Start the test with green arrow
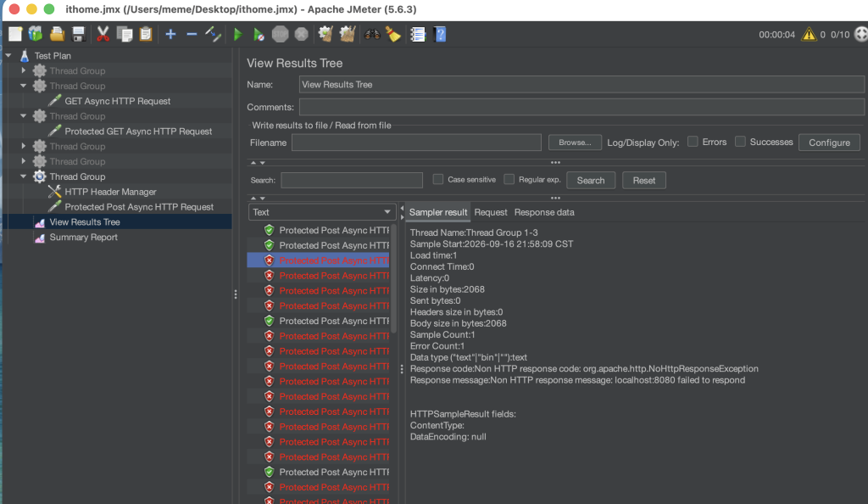Image resolution: width=868 pixels, height=504 pixels. (x=238, y=34)
